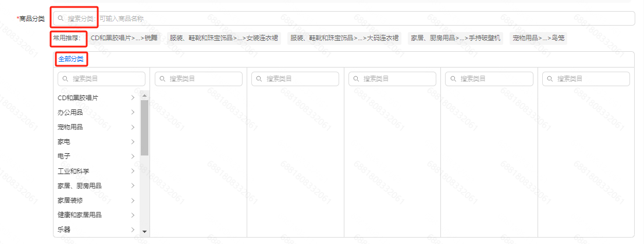Click the scrollbar up arrow in category list
The width and height of the screenshot is (644, 244).
pos(144,96)
